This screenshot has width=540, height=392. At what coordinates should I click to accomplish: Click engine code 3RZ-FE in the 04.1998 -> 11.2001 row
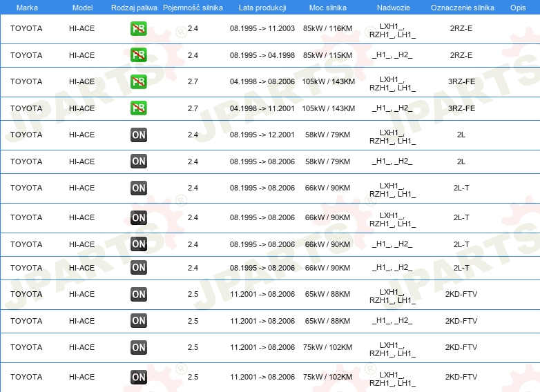[x=461, y=108]
